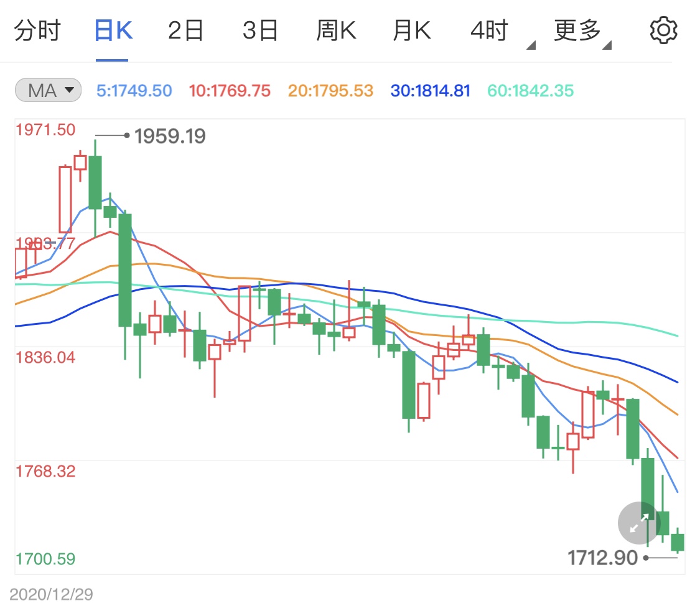Screen dimensions: 700x603
Task: Click the 1768.32 axis label
Action: pos(45,471)
